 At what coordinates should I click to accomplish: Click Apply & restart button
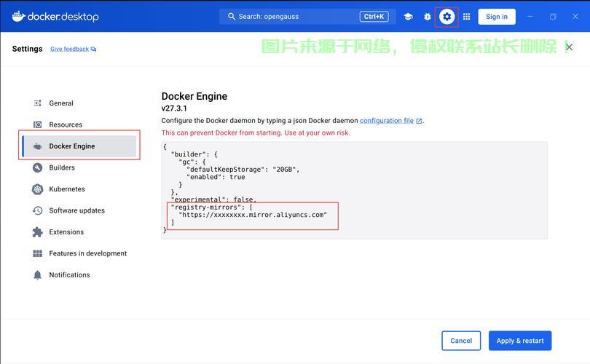520,341
